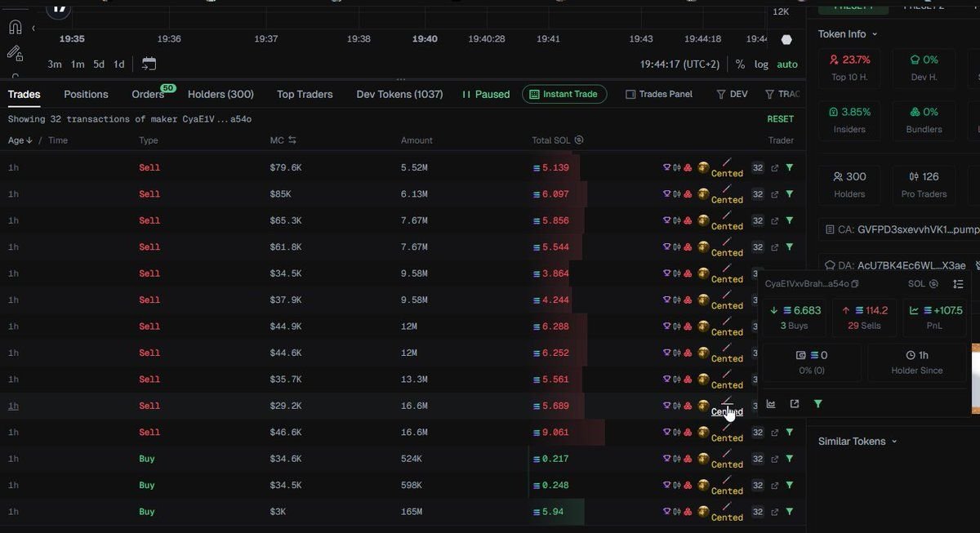Open external link icon in wallet popup
This screenshot has height=533, width=980.
[x=795, y=404]
